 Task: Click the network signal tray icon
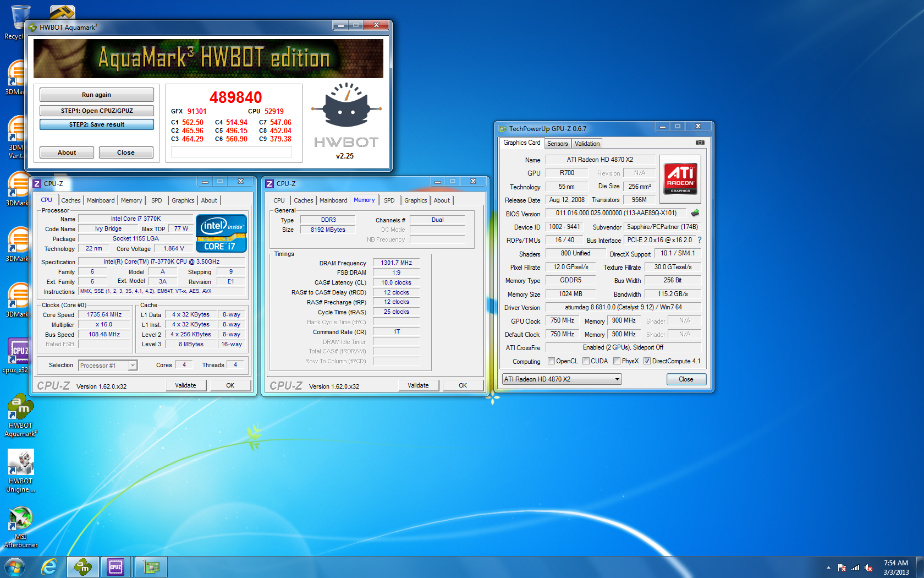(x=855, y=568)
